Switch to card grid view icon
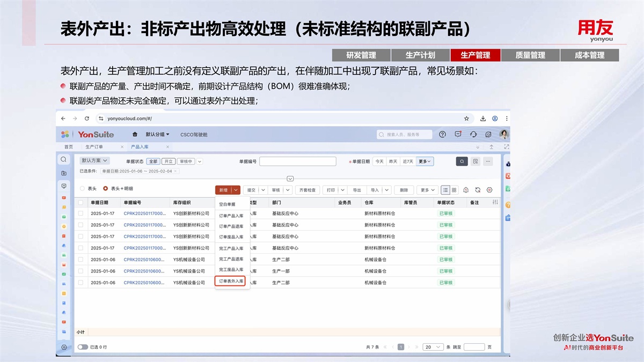 454,190
